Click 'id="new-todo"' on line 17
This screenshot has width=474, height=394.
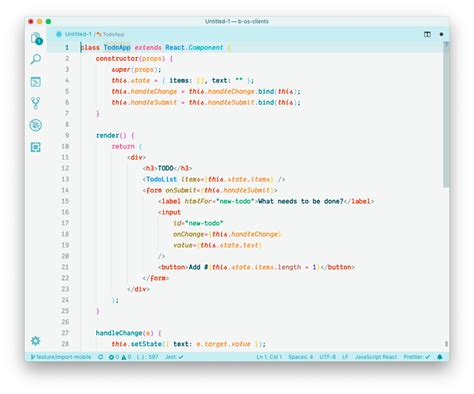click(198, 223)
